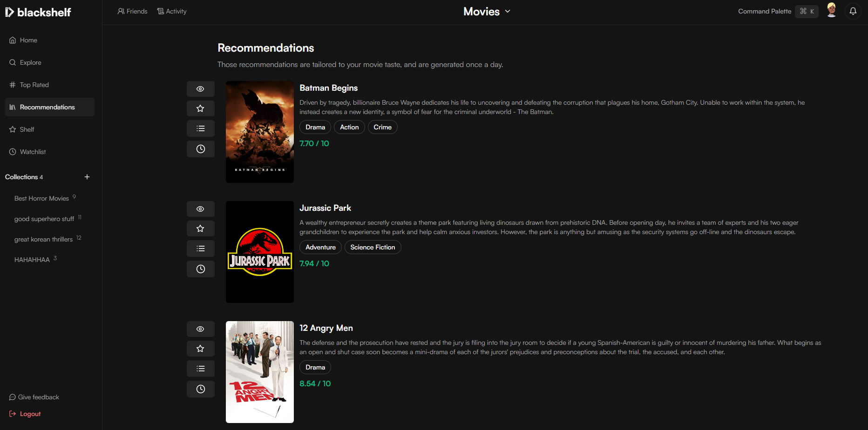Open 12 Angry Men poster
868x430 pixels.
click(260, 372)
